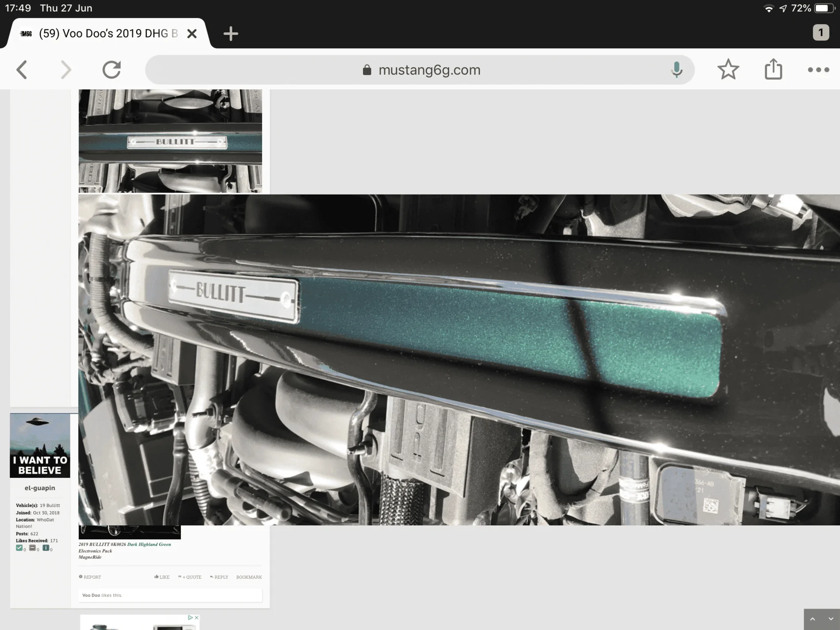840x630 pixels.
Task: Show the open tabs counter
Action: pos(821,32)
